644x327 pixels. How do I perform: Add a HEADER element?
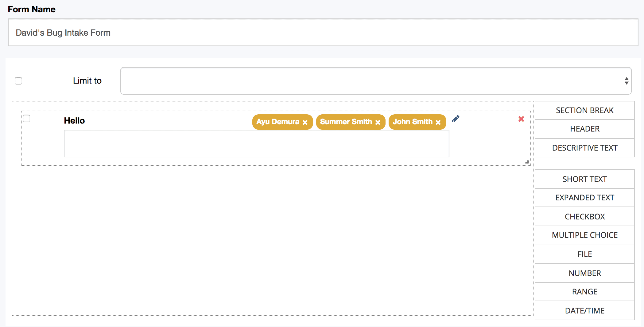point(584,129)
